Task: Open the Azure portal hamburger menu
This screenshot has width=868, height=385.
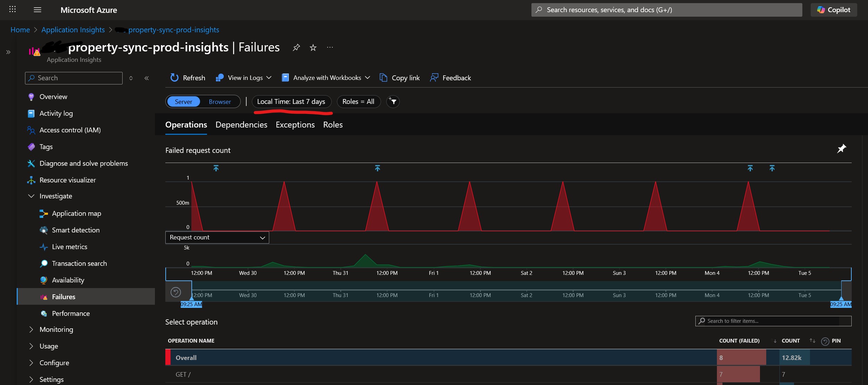Action: click(38, 10)
